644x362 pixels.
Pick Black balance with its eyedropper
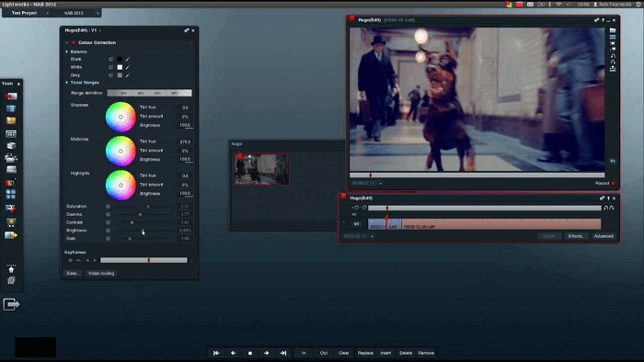[128, 59]
